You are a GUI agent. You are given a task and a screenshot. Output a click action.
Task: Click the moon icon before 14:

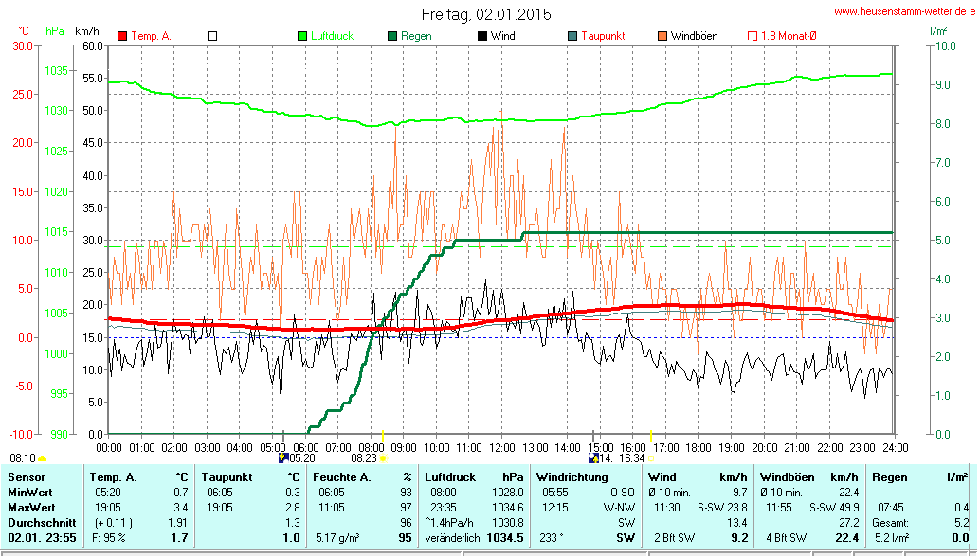coord(593,457)
